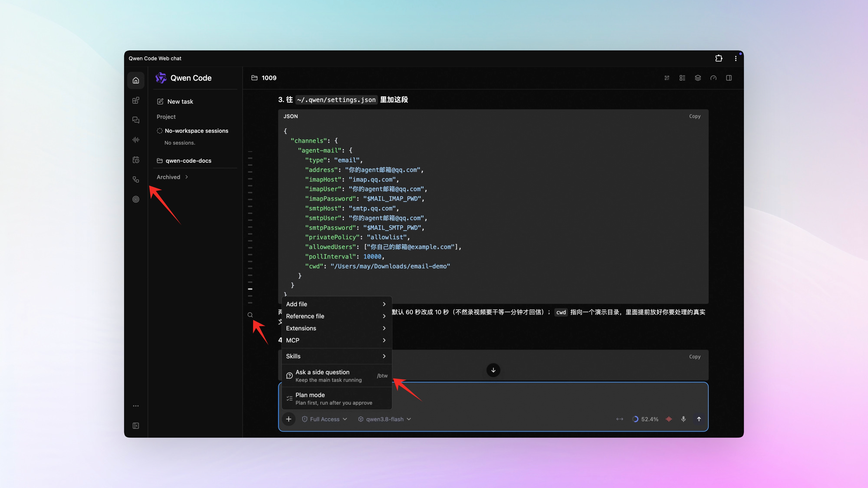
Task: Expand the Reference file submenu
Action: coord(336,316)
